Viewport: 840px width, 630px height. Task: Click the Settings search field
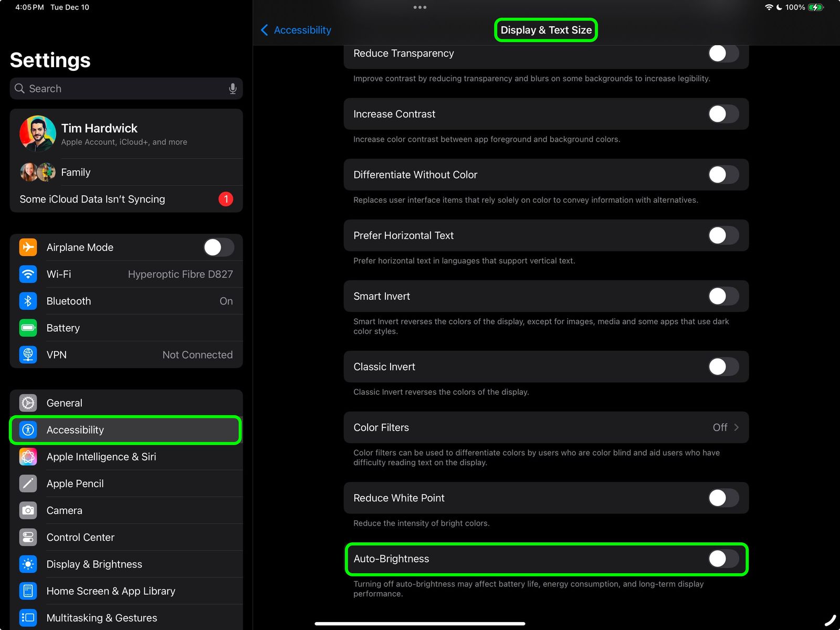tap(105, 88)
